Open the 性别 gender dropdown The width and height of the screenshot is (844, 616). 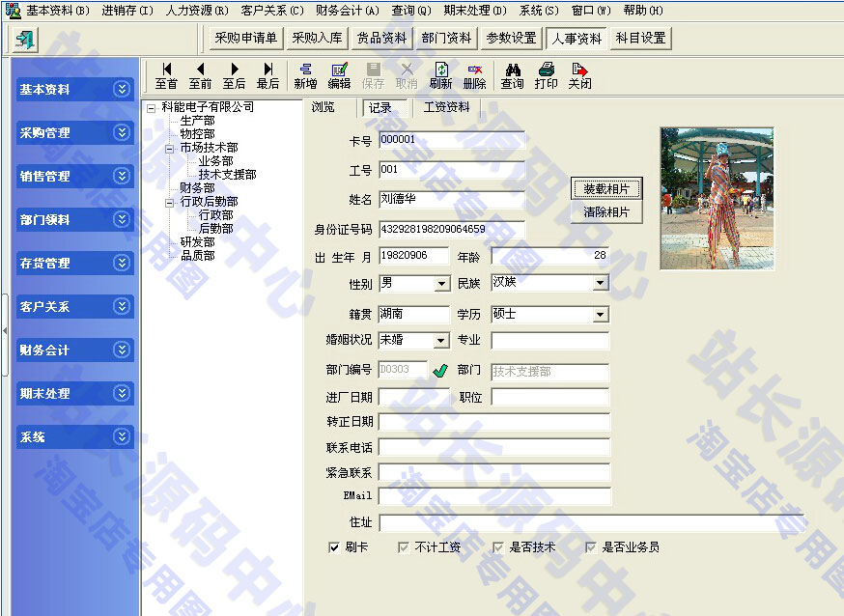442,284
